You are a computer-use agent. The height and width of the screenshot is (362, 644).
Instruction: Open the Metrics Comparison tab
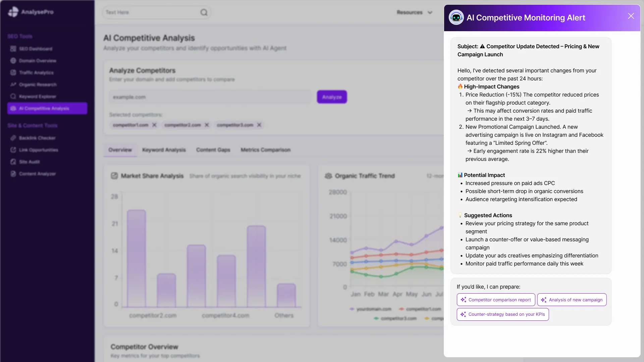coord(265,150)
